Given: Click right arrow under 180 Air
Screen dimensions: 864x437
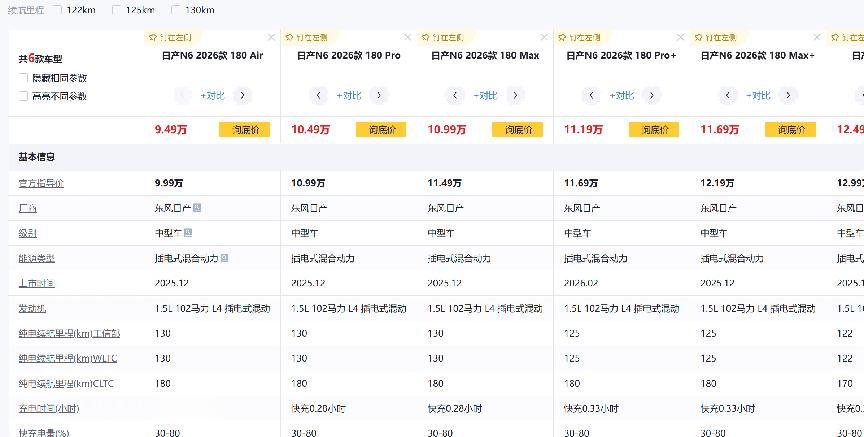Looking at the screenshot, I should (x=242, y=95).
